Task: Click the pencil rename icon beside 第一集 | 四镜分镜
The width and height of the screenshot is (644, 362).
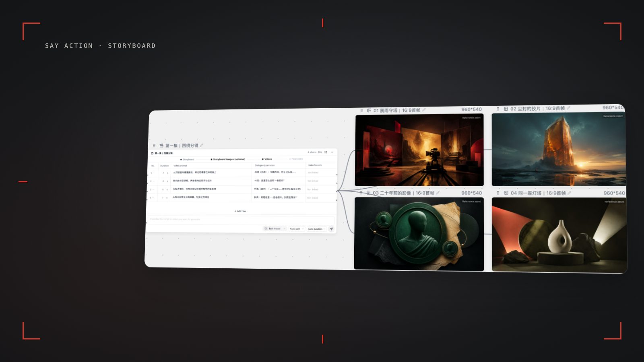Action: tap(202, 145)
